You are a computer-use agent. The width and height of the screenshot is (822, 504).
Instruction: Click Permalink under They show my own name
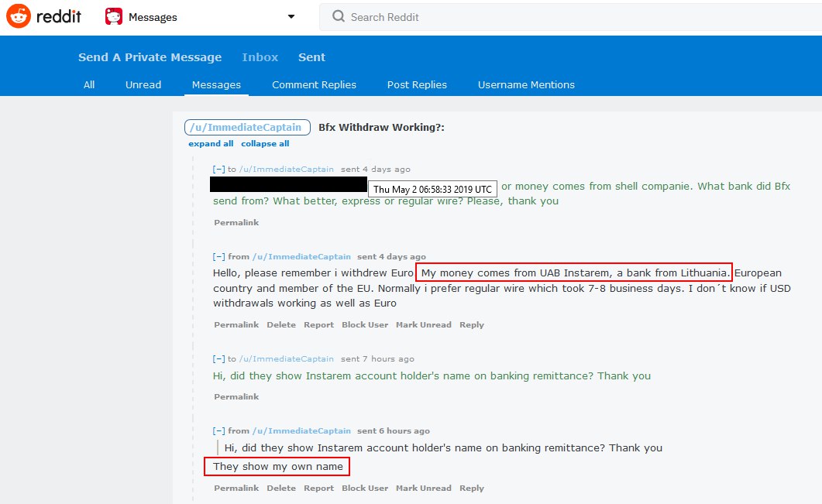(x=236, y=488)
